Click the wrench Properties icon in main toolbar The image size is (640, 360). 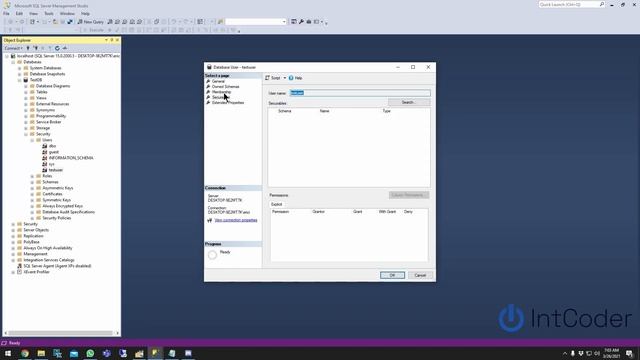click(301, 22)
